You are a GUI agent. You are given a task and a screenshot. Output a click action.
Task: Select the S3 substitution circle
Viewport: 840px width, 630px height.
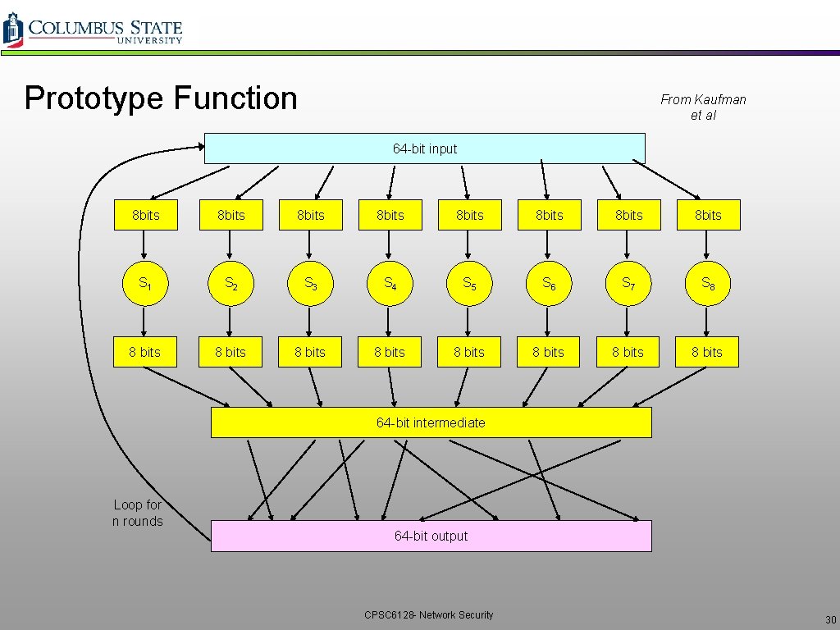[310, 284]
